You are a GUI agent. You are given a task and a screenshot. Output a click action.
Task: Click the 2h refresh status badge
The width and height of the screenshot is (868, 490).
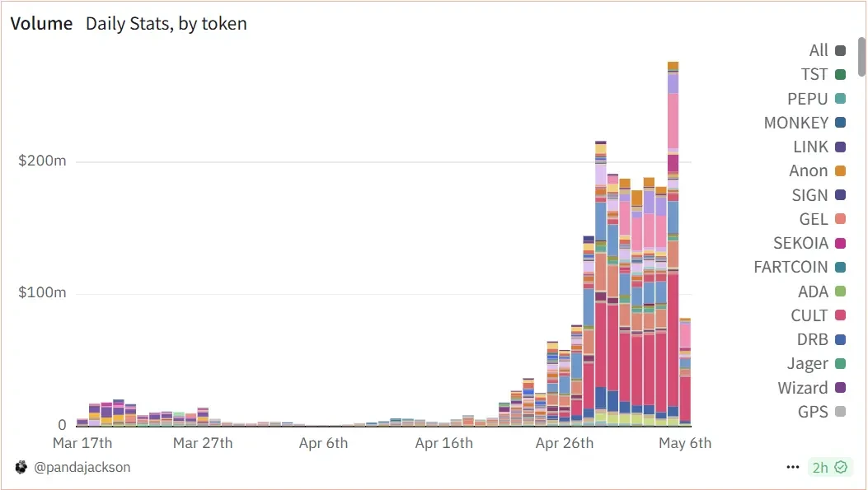coord(829,467)
